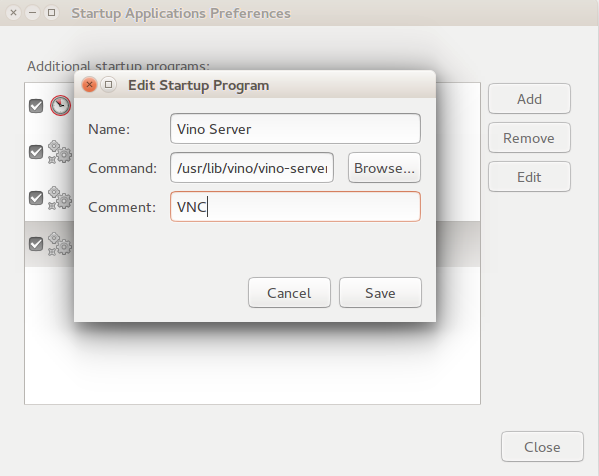Close the Edit Startup Program dialog
Screen dimensions: 599x476
(89, 84)
